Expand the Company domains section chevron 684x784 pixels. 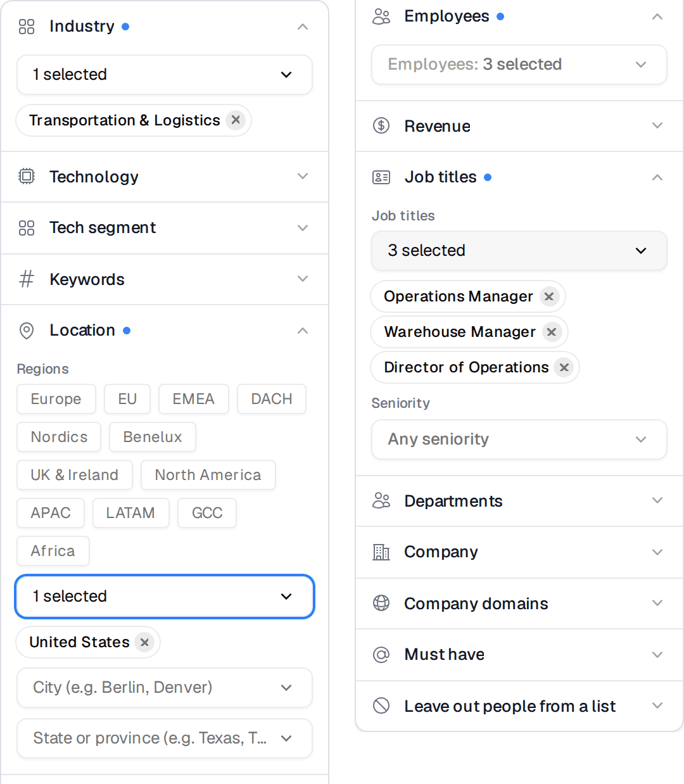(x=657, y=603)
